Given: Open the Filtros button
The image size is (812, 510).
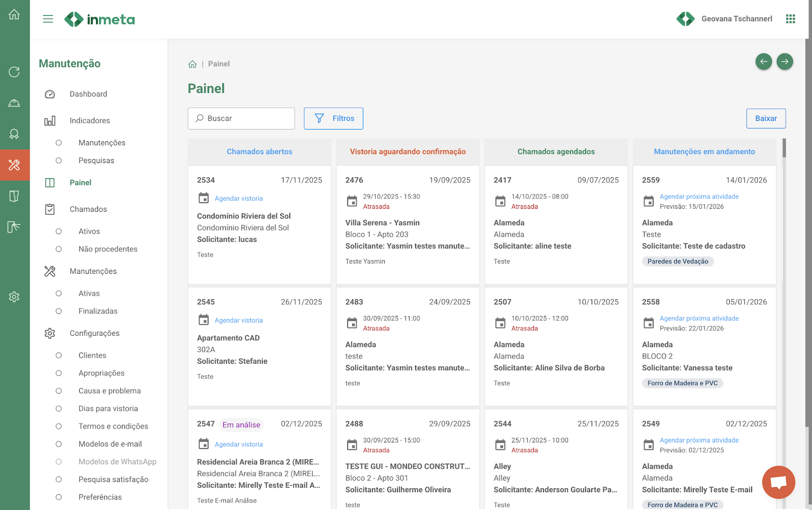Looking at the screenshot, I should (x=333, y=118).
